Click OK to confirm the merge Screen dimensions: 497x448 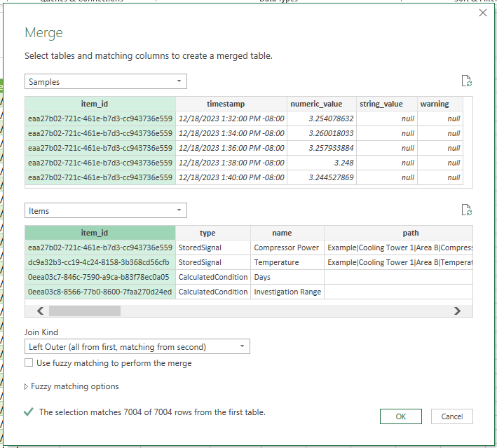pyautogui.click(x=400, y=416)
